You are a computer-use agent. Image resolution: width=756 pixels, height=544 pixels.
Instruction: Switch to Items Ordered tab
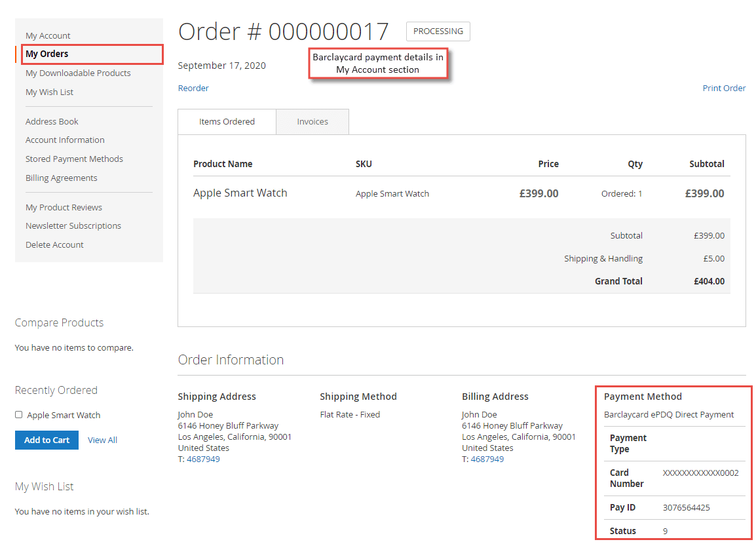point(227,121)
